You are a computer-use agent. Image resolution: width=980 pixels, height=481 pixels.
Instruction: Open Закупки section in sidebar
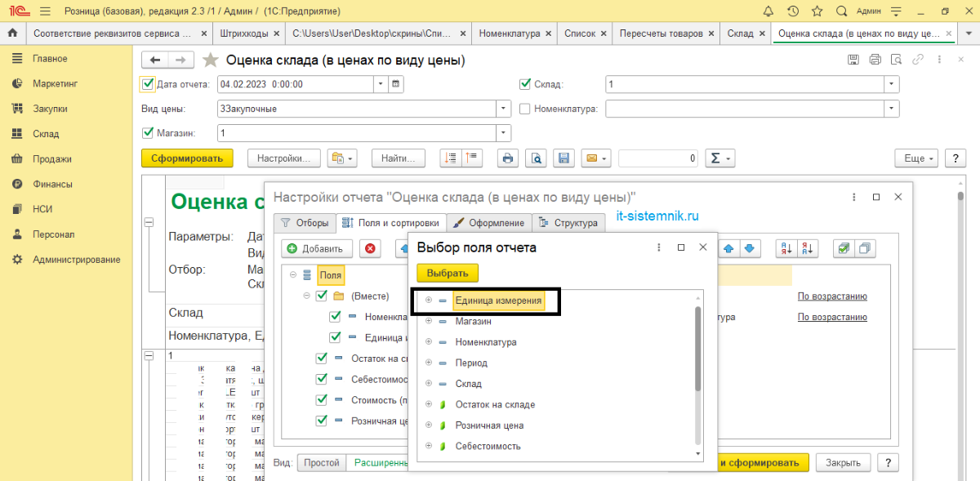click(50, 109)
